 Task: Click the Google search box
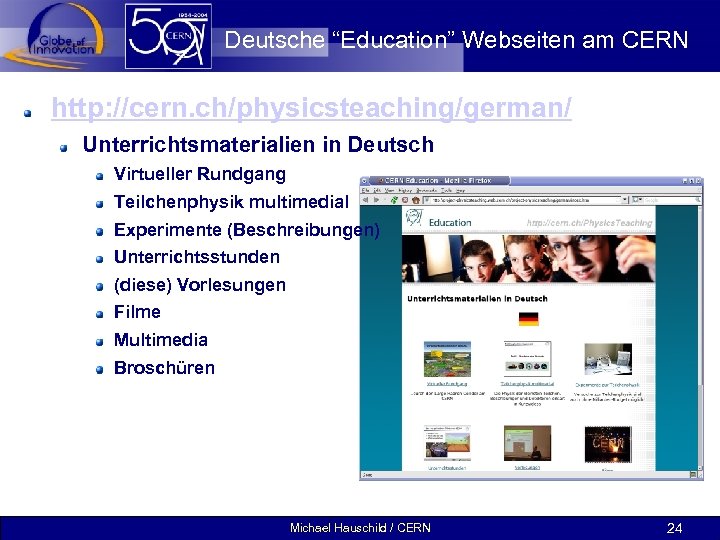point(668,200)
